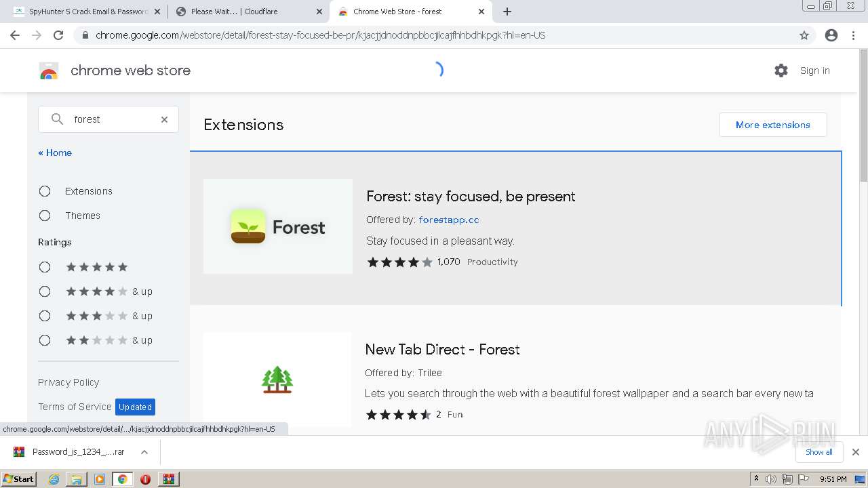868x488 pixels.
Task: Click the 9:51 PM taskbar clock
Action: tap(833, 479)
